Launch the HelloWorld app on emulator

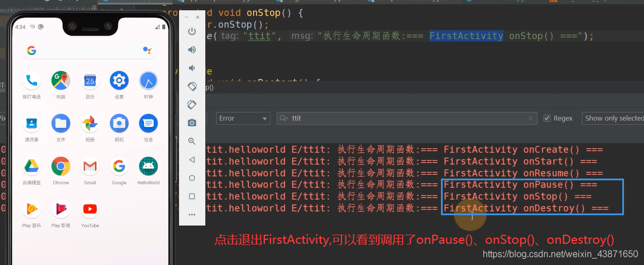[148, 166]
